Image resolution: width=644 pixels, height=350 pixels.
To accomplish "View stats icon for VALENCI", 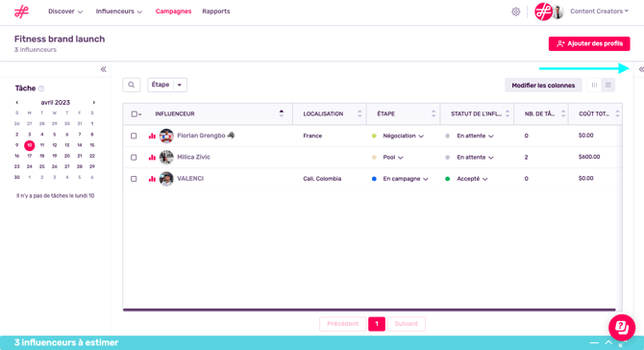I will (152, 179).
